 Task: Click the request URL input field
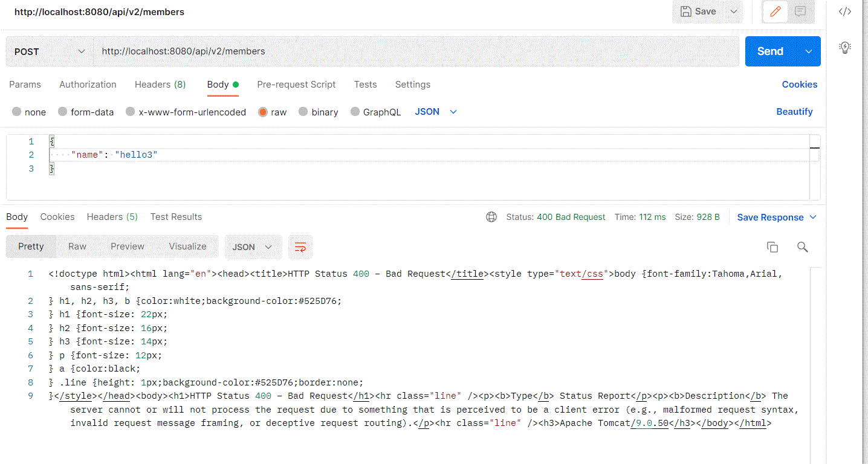(416, 51)
